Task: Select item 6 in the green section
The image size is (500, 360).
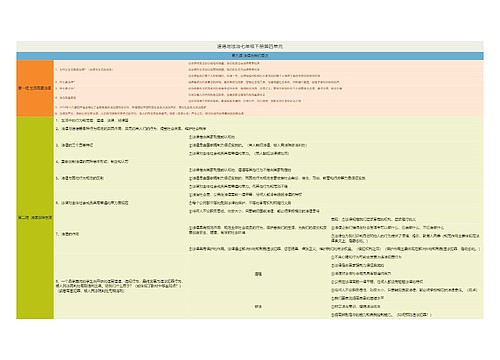Action: coord(92,203)
